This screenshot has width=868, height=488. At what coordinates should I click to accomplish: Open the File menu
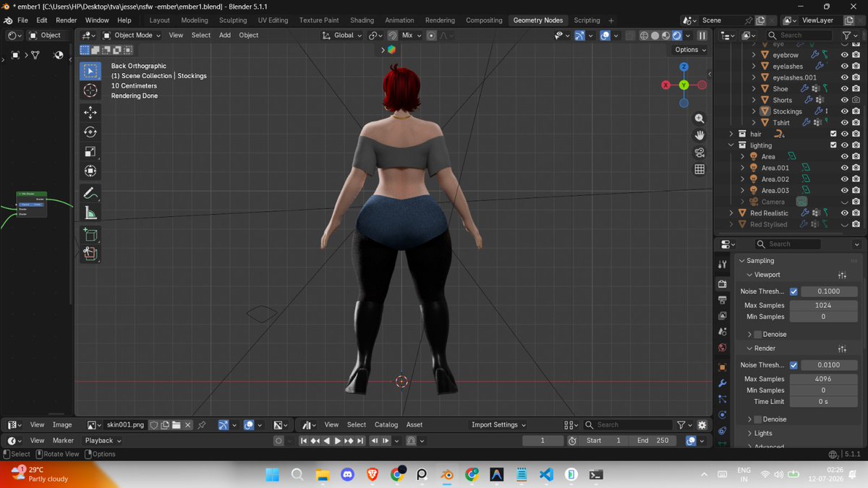22,20
